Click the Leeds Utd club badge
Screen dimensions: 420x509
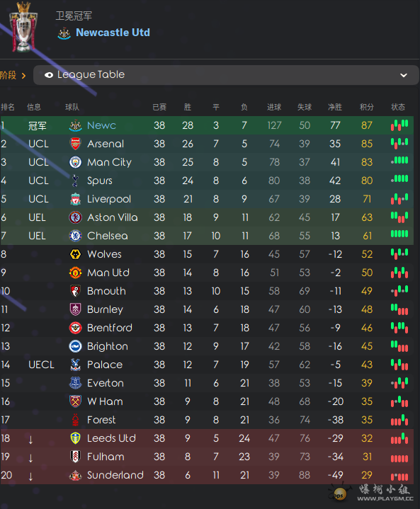pos(75,438)
